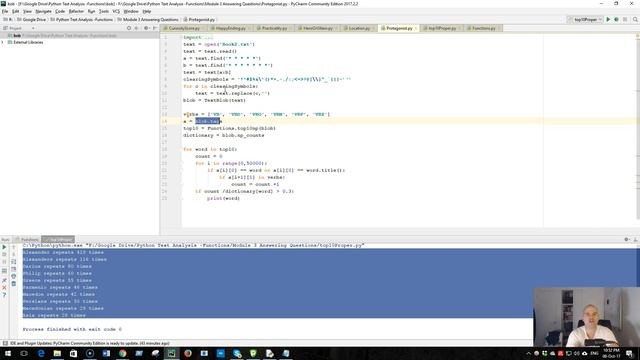Click the up the stack trace arrow
The image size is (640, 360).
[x=13, y=247]
